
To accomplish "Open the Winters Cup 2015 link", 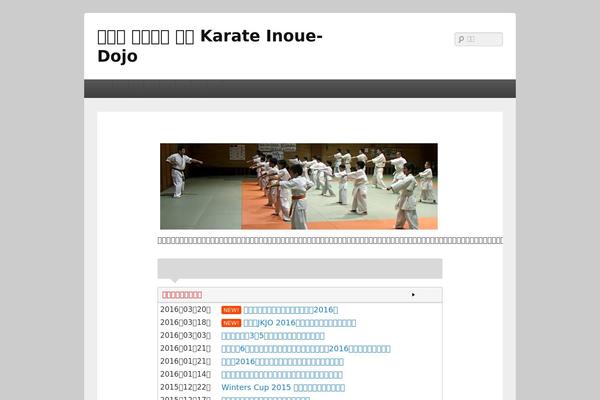I will click(283, 387).
